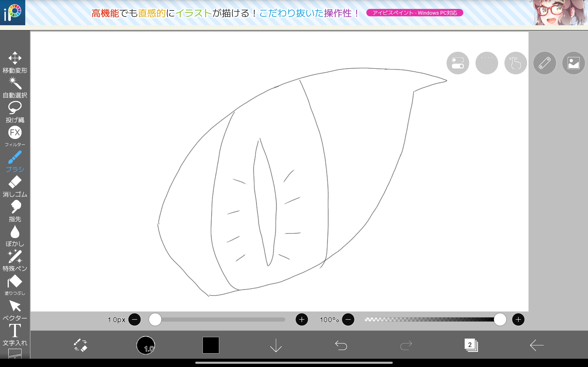
Task: Select the 投げ縄 lasso tool
Action: (15, 112)
